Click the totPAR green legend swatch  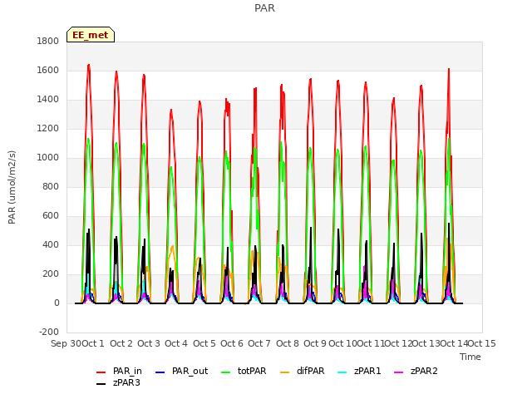tap(225, 372)
